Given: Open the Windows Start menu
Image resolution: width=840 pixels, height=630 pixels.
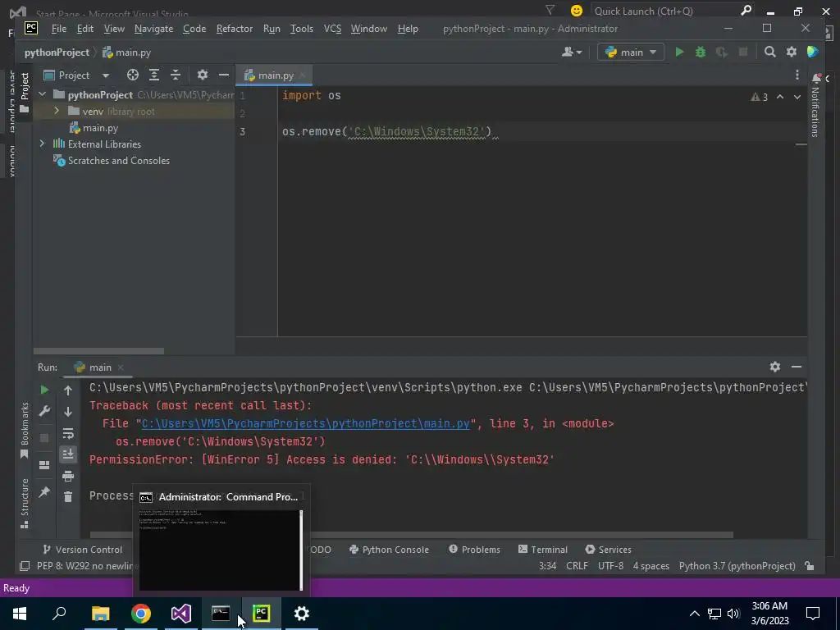Looking at the screenshot, I should pyautogui.click(x=20, y=614).
